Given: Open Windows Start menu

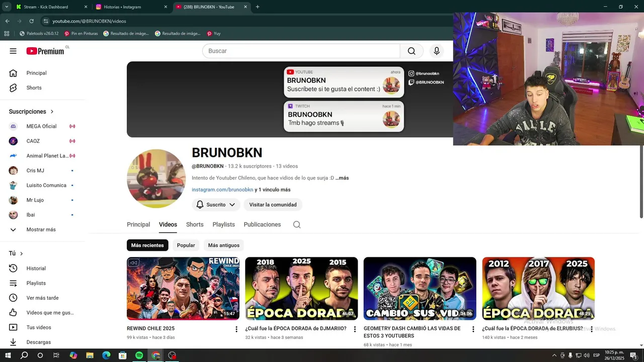Looking at the screenshot, I should point(8,355).
